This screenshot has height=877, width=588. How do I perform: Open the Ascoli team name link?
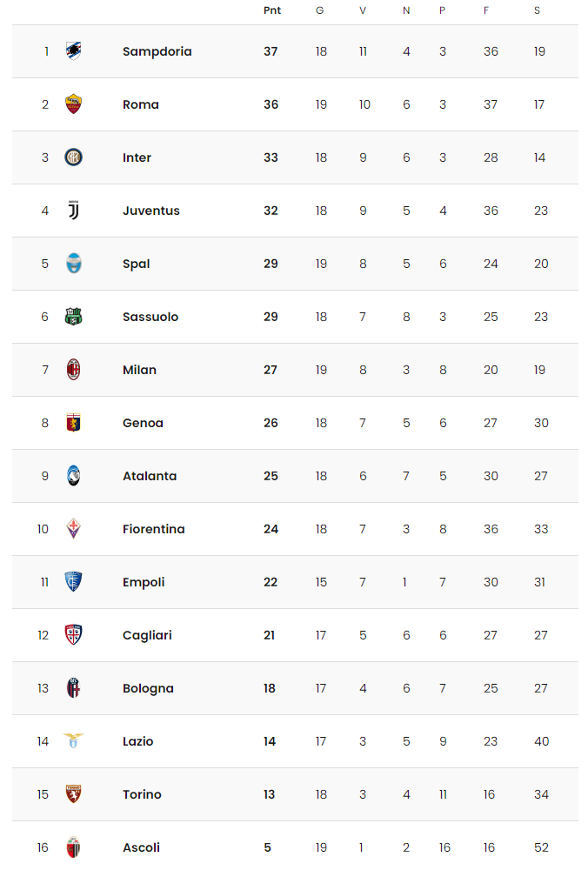point(142,847)
